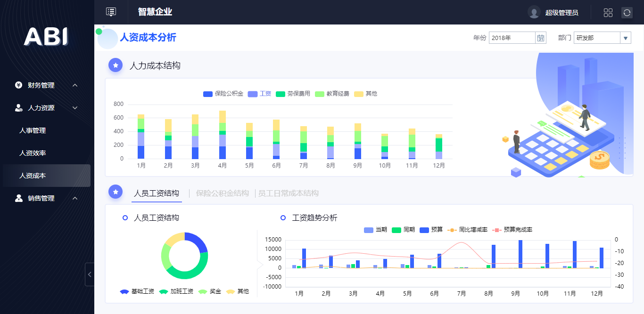Click the refresh icon at top right
644x314 pixels.
(x=627, y=12)
